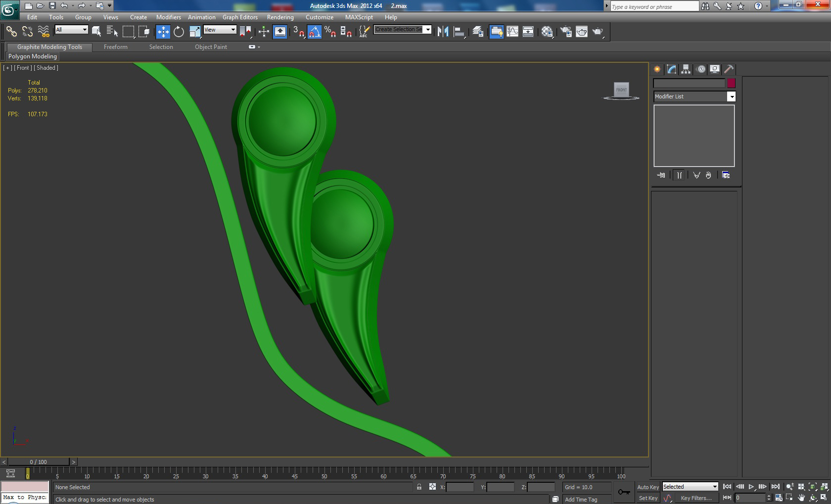
Task: Toggle the Keyboard Shortcut Override button
Action: coord(280,32)
